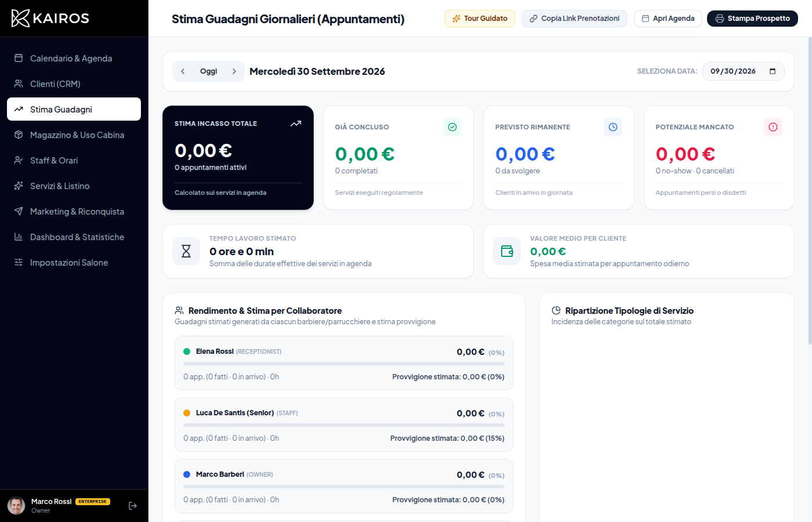Click the clock icon in Previsto Rimanente
The width and height of the screenshot is (812, 522).
[x=613, y=127]
